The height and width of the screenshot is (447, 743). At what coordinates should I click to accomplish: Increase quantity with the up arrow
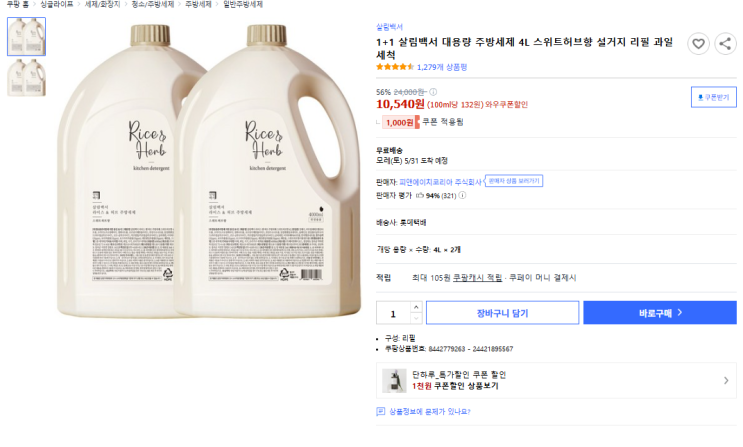pyautogui.click(x=417, y=308)
